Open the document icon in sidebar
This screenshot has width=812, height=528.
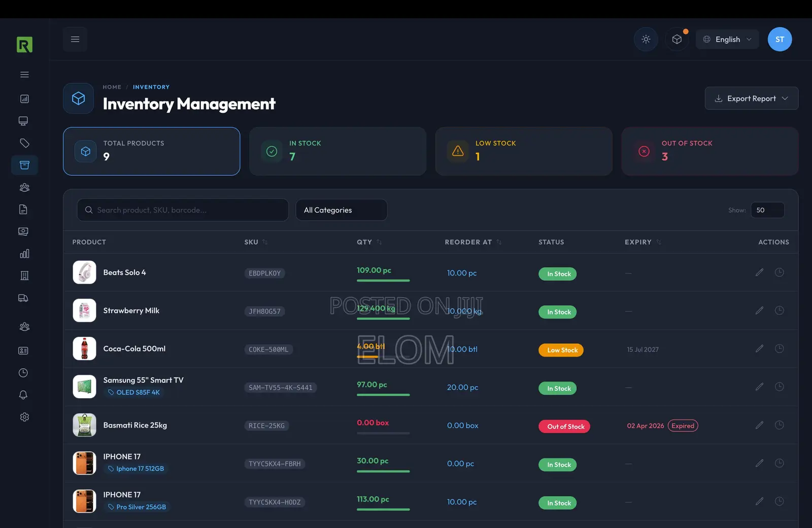point(23,209)
